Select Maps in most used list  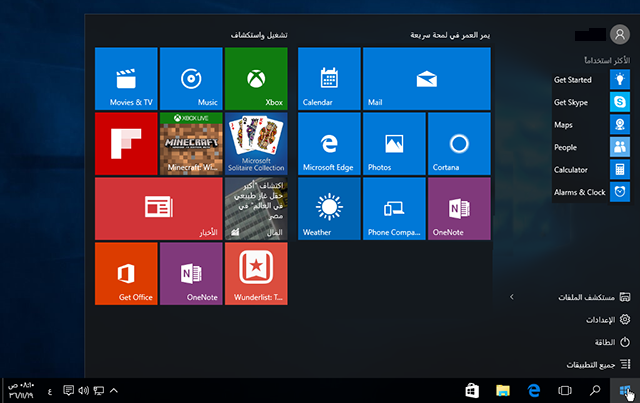tap(591, 125)
